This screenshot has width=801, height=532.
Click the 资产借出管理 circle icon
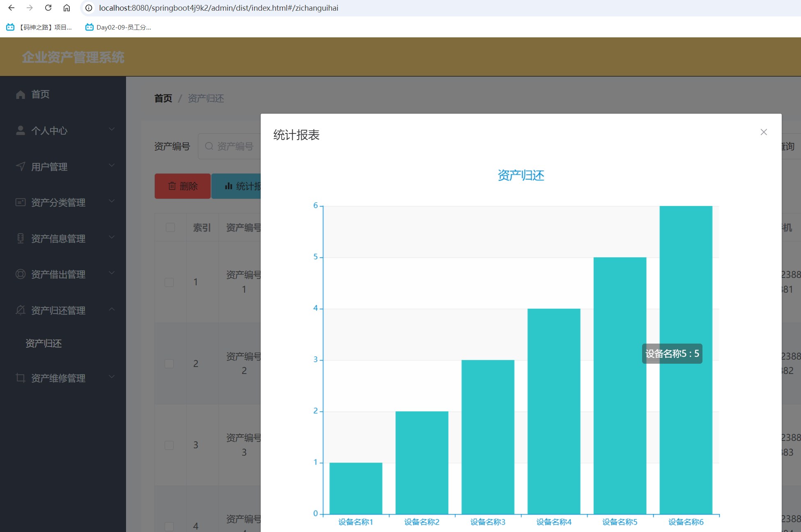tap(21, 274)
